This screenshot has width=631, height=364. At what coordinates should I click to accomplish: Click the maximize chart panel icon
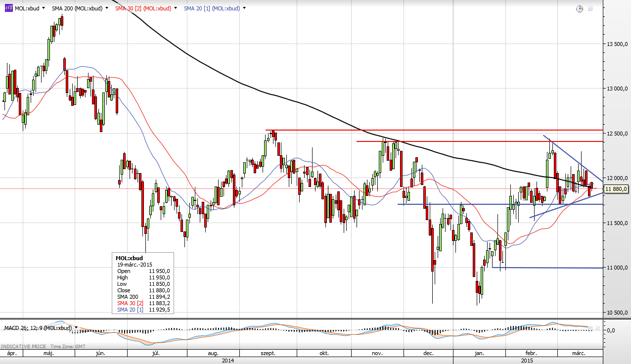click(x=590, y=9)
